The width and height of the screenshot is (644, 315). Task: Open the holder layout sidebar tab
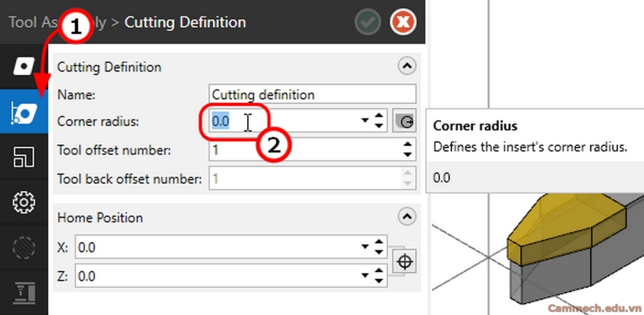[24, 157]
